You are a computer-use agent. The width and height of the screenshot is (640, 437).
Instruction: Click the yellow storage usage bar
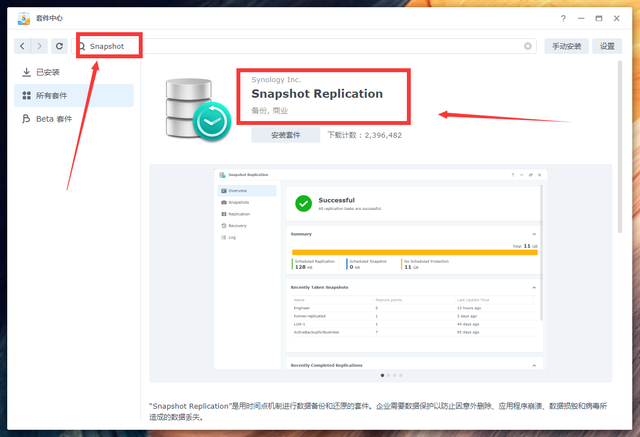coord(415,253)
